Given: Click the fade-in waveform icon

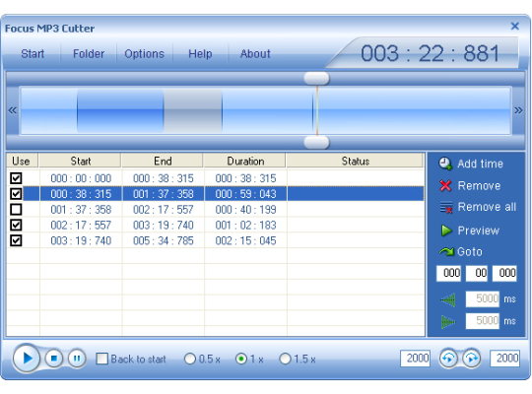Looking at the screenshot, I should point(448,299).
